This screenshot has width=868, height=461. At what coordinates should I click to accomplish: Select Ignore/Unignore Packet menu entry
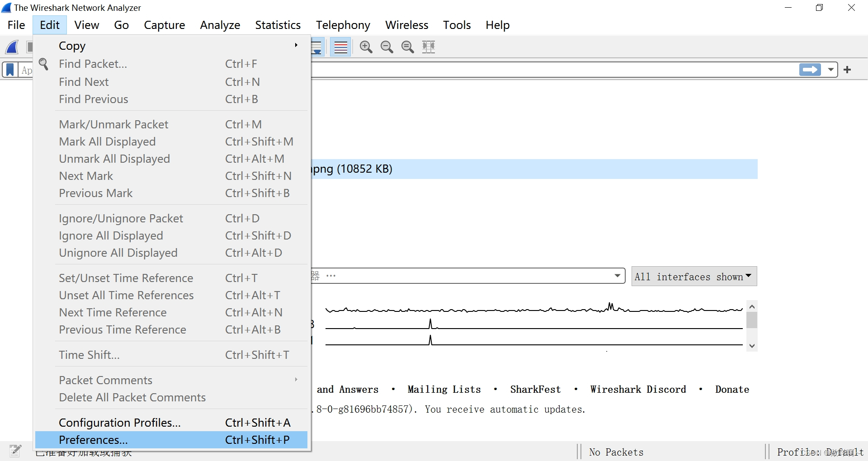tap(171, 218)
